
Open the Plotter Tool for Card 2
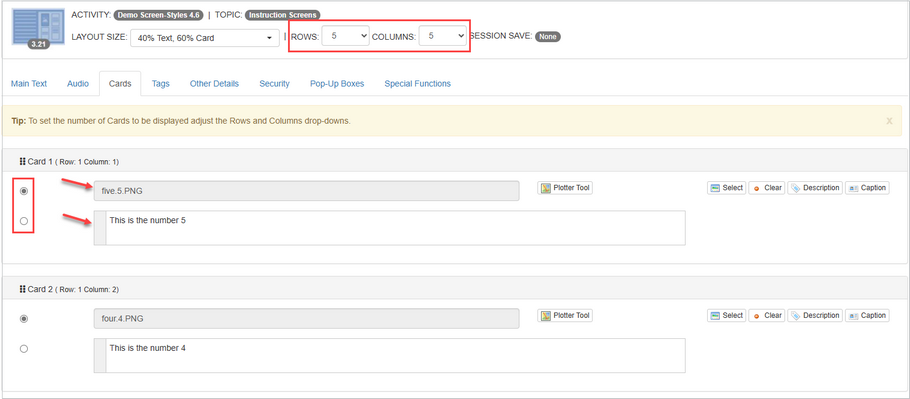tap(565, 315)
